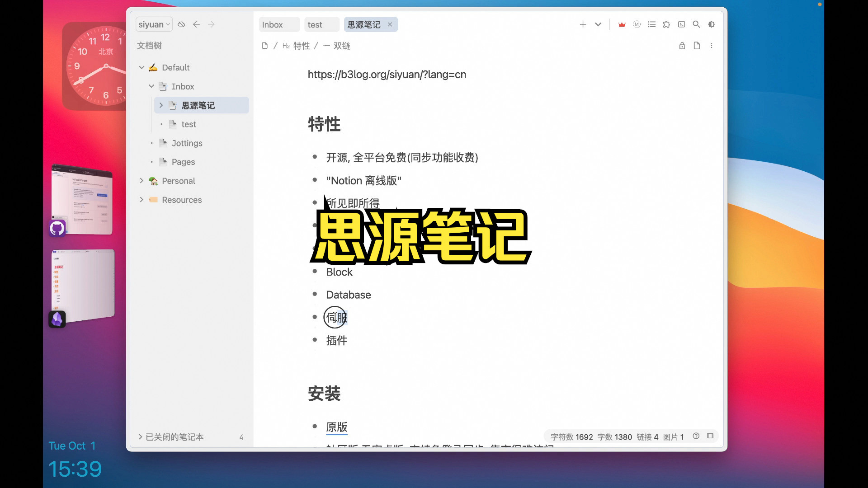Add a new tab with the plus icon
Image resolution: width=868 pixels, height=488 pixels.
[x=583, y=24]
